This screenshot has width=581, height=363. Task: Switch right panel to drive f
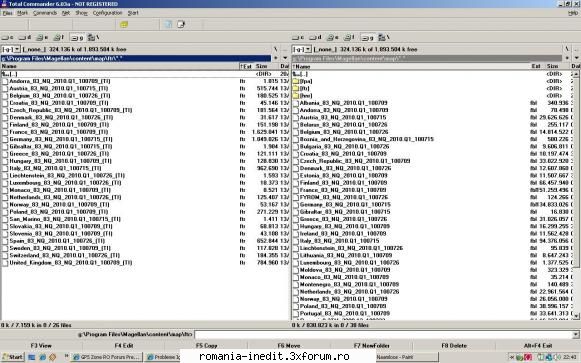coord(349,37)
